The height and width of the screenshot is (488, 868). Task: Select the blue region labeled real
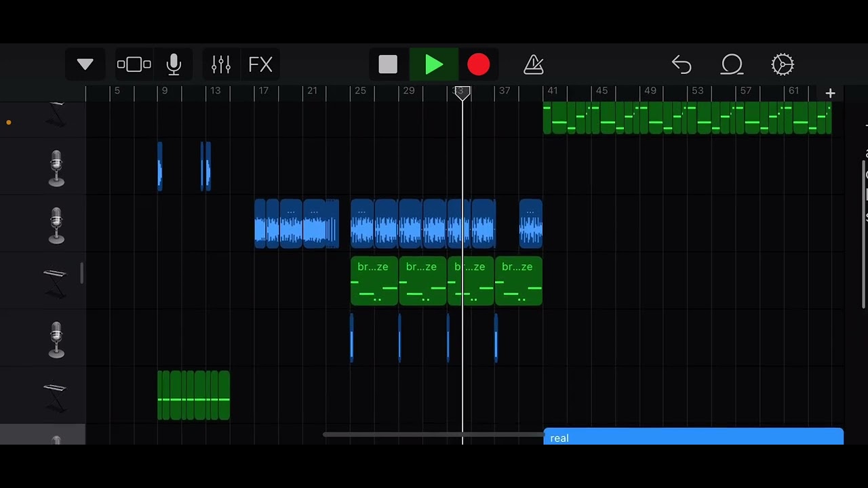point(694,437)
